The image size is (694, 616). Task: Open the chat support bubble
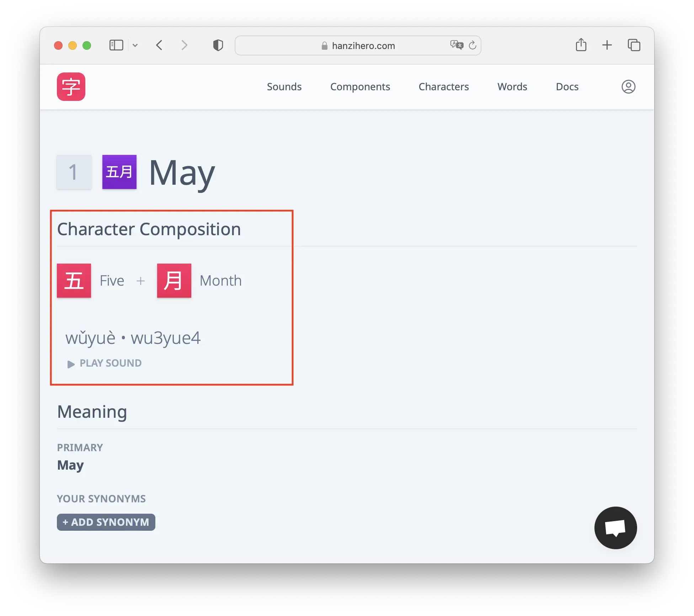click(x=615, y=528)
